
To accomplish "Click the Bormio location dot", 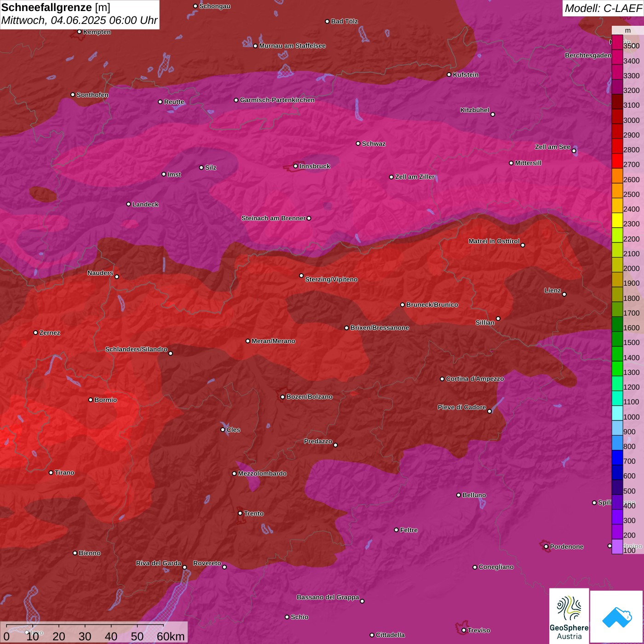I will click(91, 400).
